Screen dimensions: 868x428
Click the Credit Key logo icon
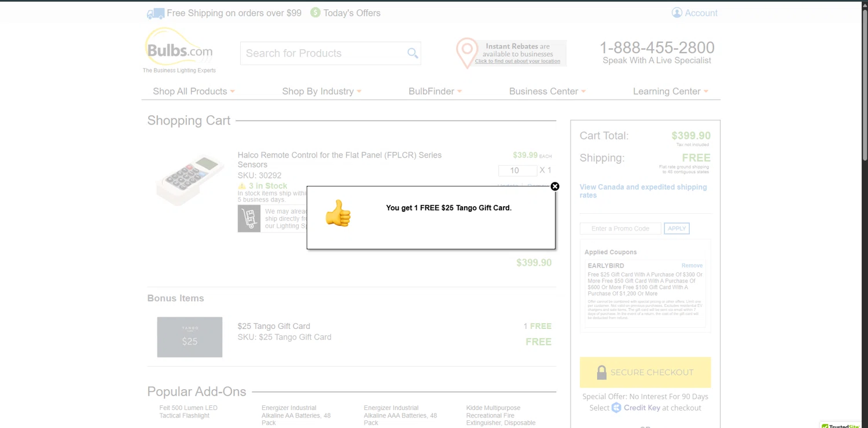tap(616, 408)
